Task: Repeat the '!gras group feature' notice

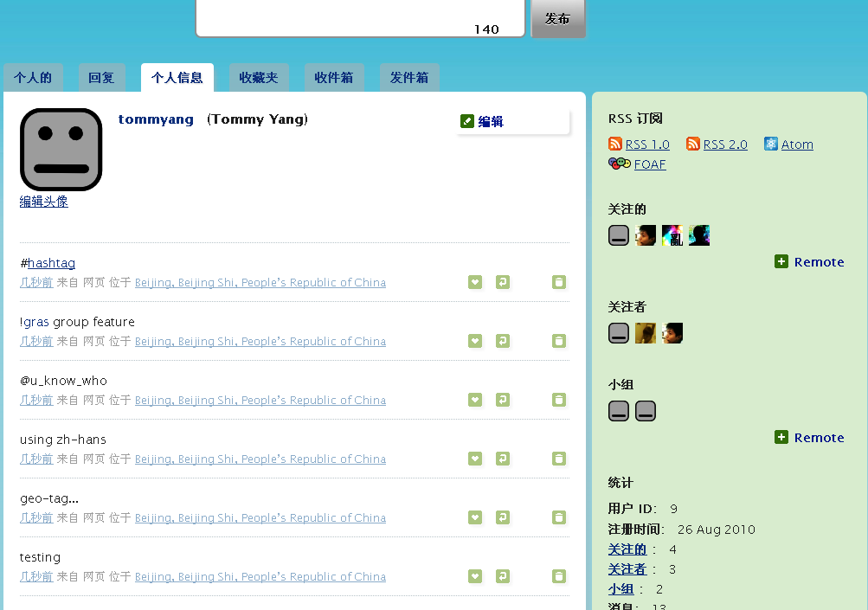Action: (x=503, y=341)
